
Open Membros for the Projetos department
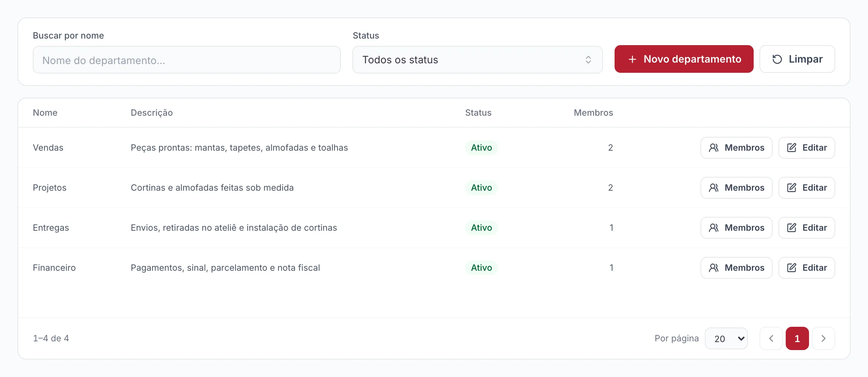(x=736, y=188)
